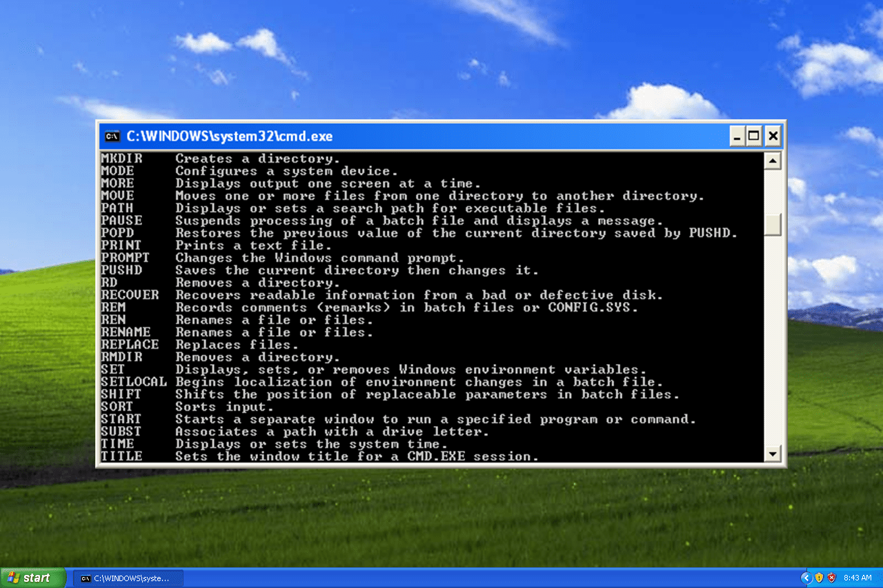
Task: Click the small cmd icon in the taskbar button
Action: click(x=86, y=578)
